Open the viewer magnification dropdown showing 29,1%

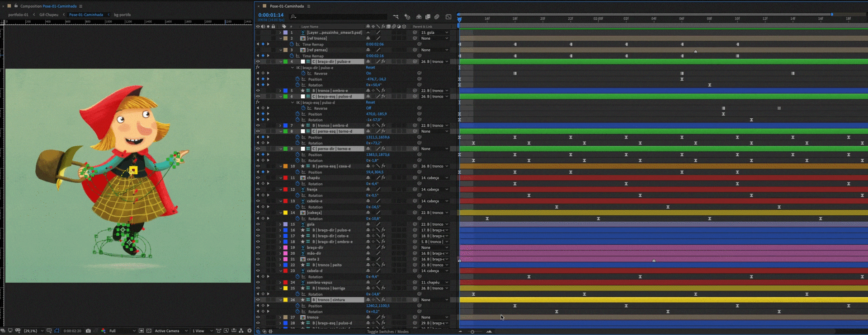33,331
